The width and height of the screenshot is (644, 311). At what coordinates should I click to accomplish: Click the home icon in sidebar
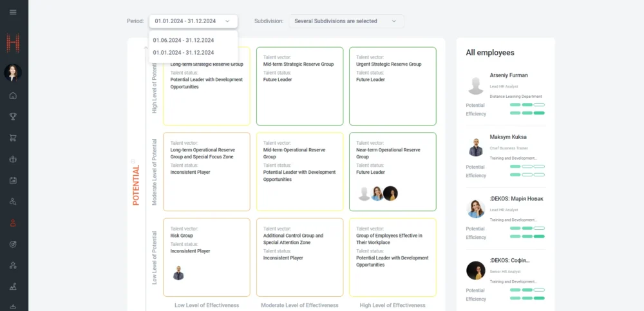click(14, 96)
